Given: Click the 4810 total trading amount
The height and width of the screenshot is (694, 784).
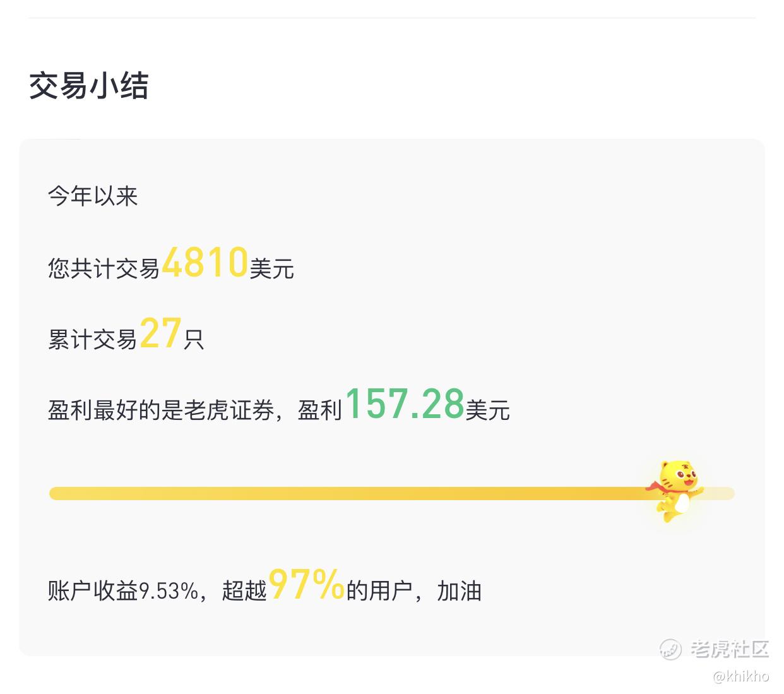Looking at the screenshot, I should pyautogui.click(x=205, y=263).
